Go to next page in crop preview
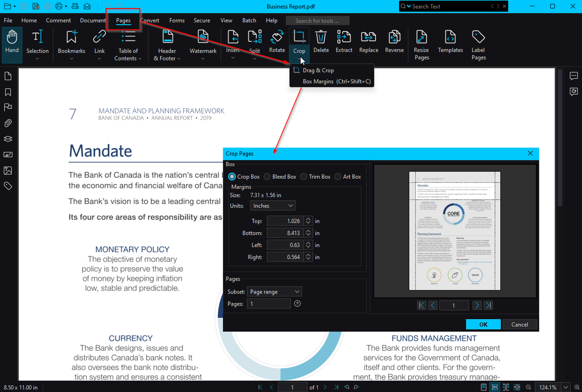Viewport: 582px width, 392px height. click(x=477, y=305)
